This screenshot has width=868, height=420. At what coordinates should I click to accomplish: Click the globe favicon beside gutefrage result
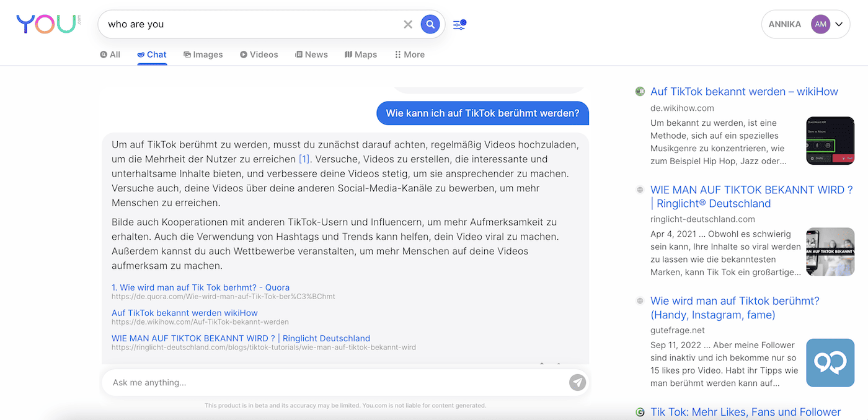(640, 301)
